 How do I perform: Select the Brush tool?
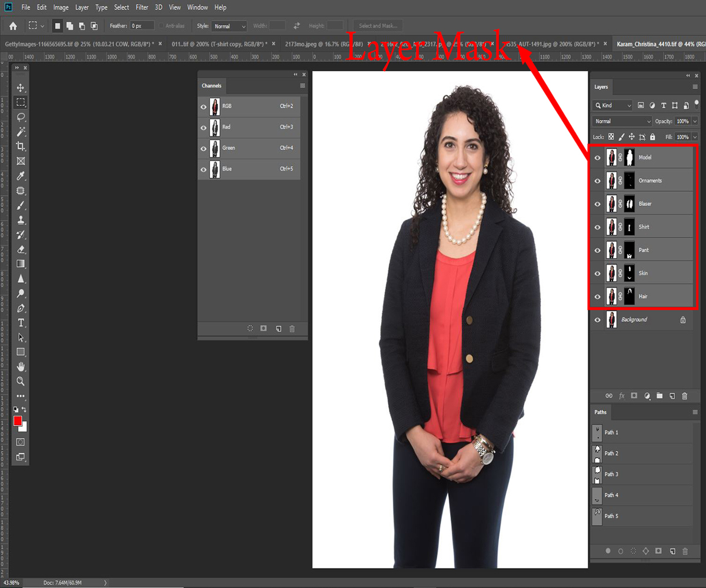[x=21, y=205]
